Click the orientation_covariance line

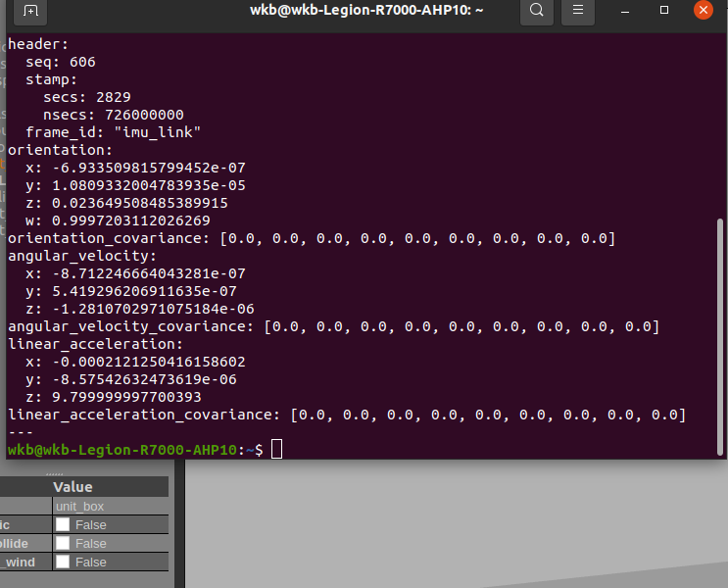[x=312, y=238]
